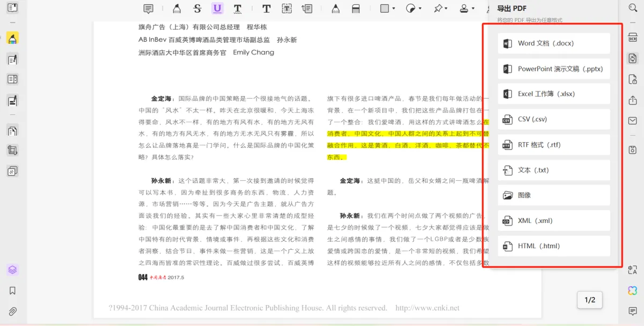
Task: Switch to comment mode highlighter in sidebar
Action: tap(12, 39)
